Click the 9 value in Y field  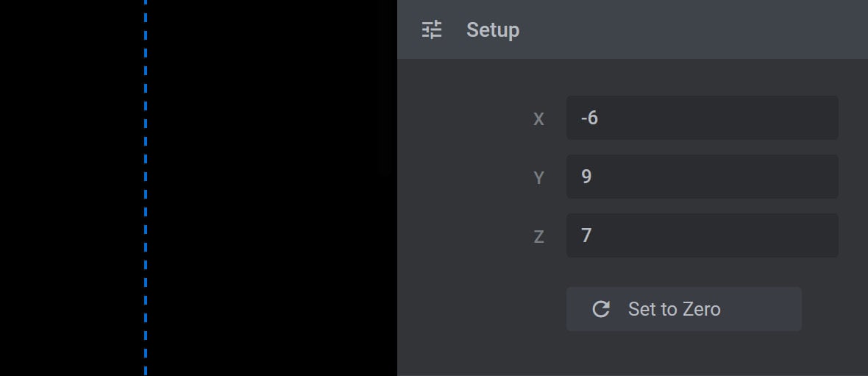point(586,176)
